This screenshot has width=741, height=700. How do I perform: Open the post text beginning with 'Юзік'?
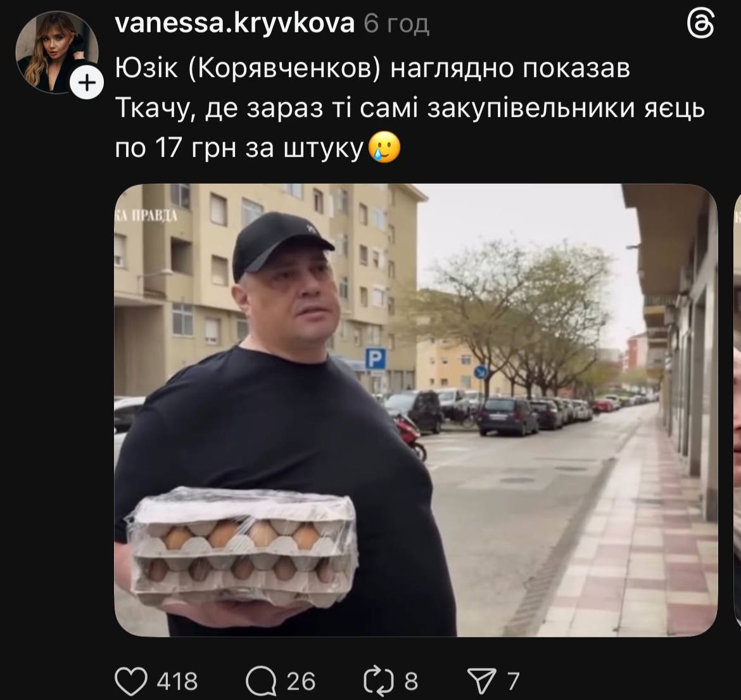click(410, 108)
